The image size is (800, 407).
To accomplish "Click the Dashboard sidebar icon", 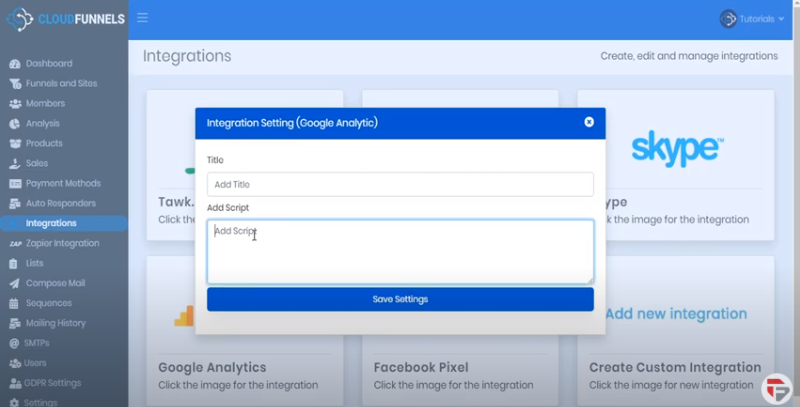I will click(15, 64).
